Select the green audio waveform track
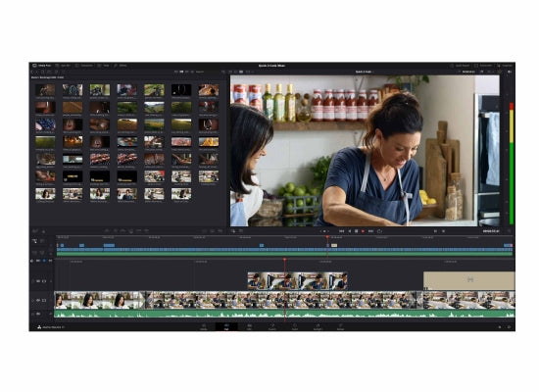Viewport: 539px width, 392px height. tap(284, 314)
